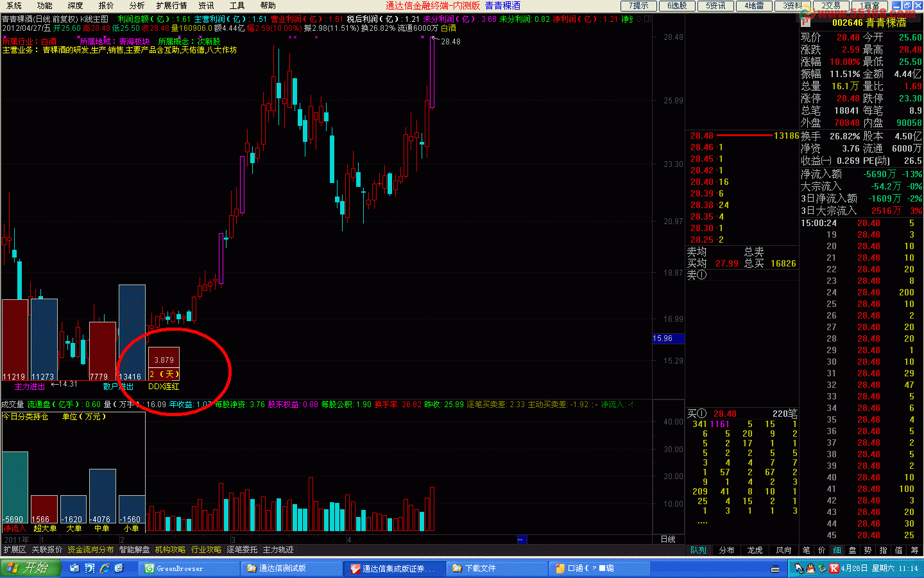Click the 5资讯 button
Image resolution: width=924 pixels, height=578 pixels.
coord(715,5)
